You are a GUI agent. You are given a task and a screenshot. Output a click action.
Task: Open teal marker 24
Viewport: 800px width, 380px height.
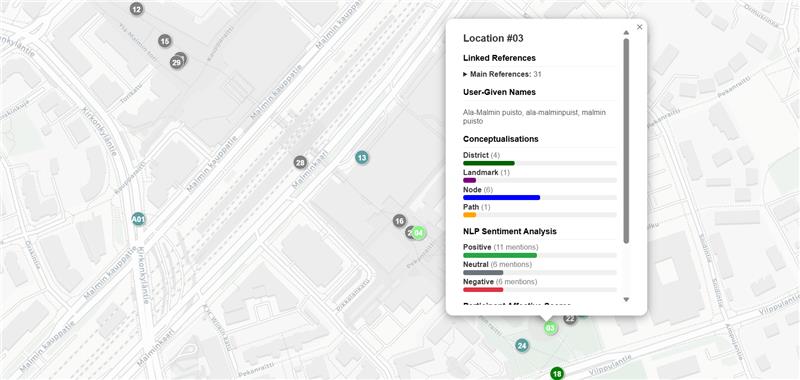pyautogui.click(x=521, y=346)
